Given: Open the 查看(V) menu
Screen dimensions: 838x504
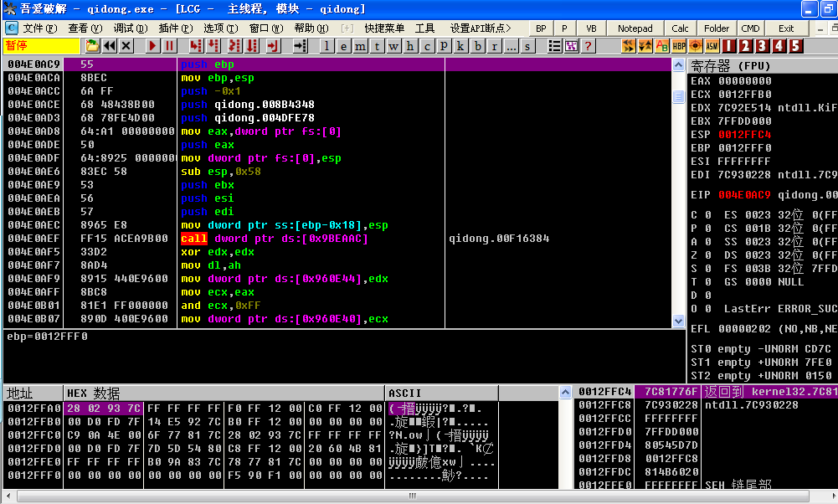Looking at the screenshot, I should coord(85,28).
